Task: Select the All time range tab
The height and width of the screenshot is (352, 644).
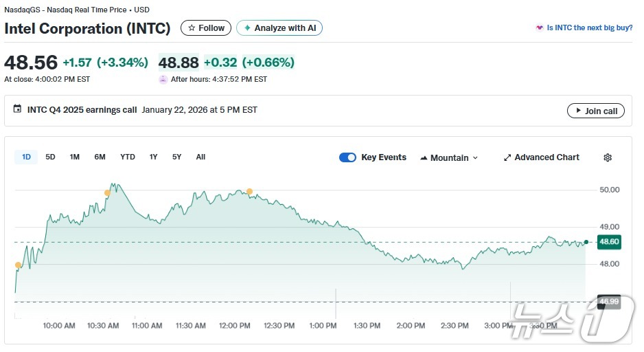Action: pos(200,157)
